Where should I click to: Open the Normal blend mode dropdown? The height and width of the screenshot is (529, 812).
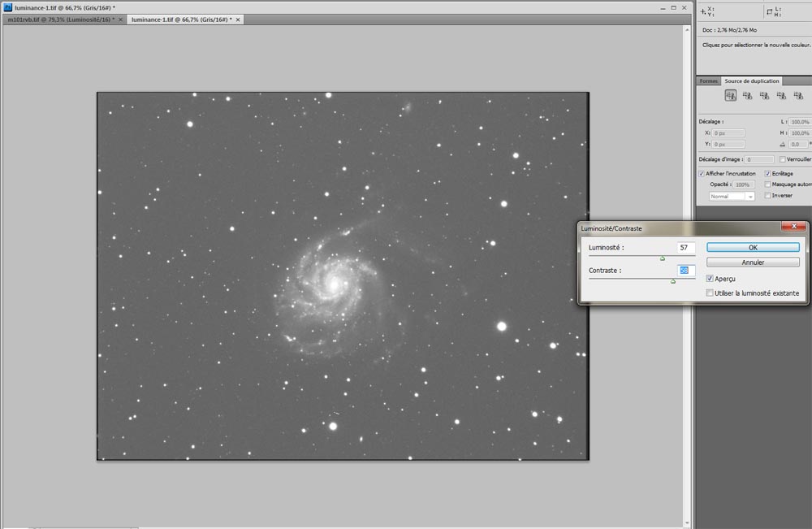732,196
